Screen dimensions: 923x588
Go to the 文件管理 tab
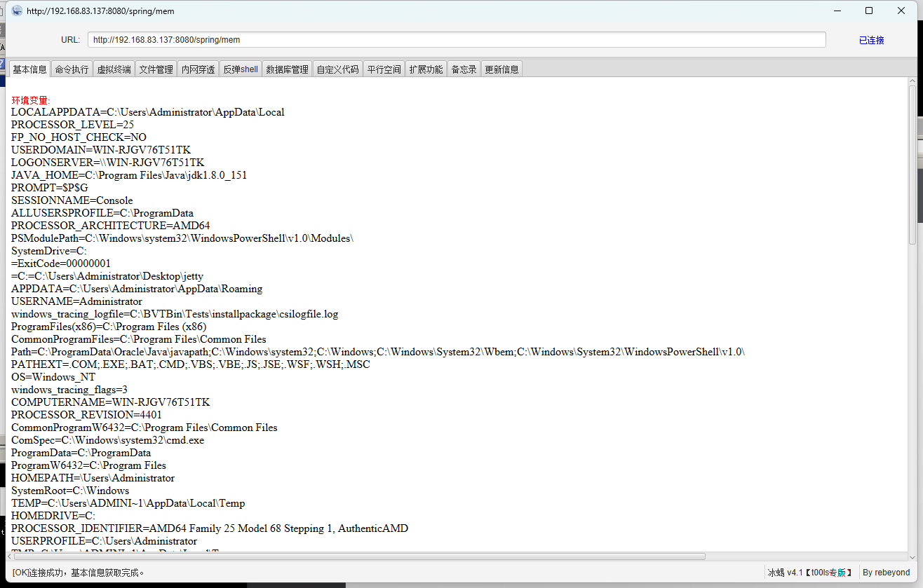156,69
